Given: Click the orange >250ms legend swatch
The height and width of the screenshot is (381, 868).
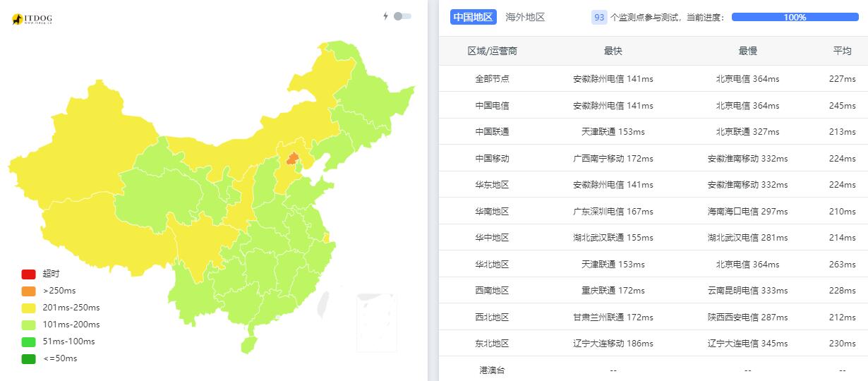Looking at the screenshot, I should (x=28, y=291).
